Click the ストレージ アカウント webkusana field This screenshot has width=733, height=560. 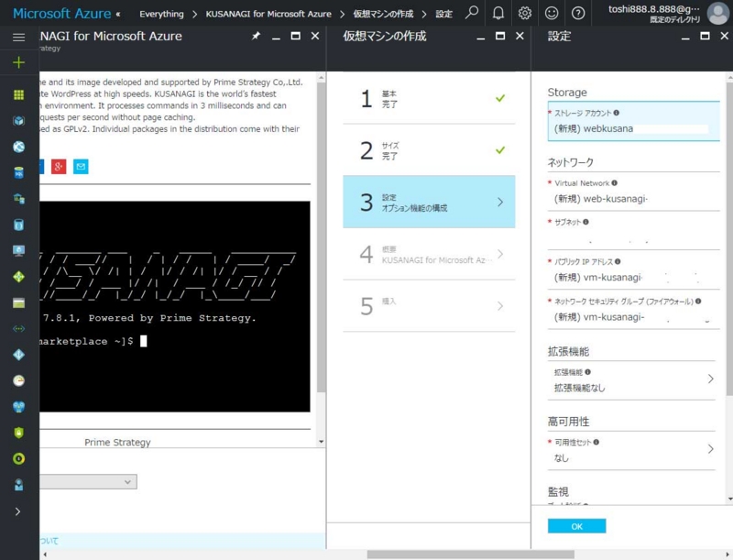tap(633, 122)
